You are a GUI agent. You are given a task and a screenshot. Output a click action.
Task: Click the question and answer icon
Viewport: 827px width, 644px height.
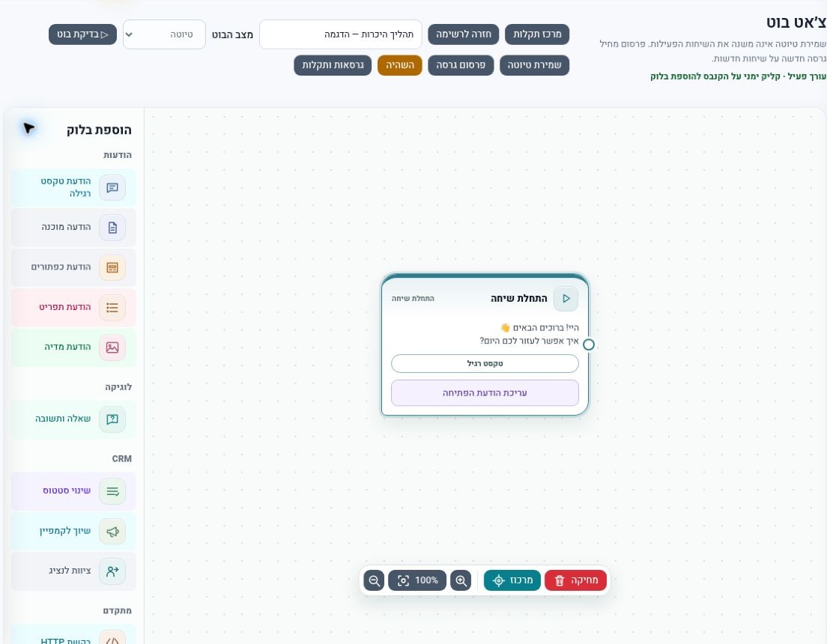[112, 419]
